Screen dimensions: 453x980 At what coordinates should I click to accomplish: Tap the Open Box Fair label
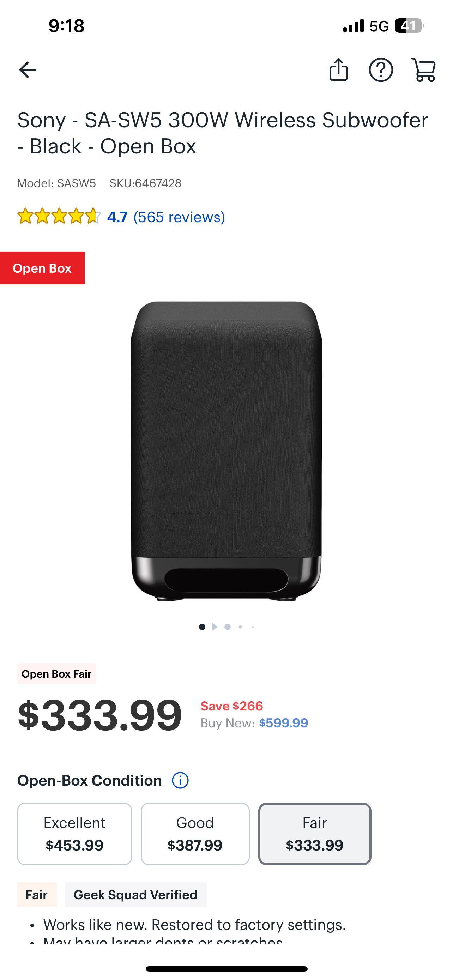pyautogui.click(x=56, y=674)
